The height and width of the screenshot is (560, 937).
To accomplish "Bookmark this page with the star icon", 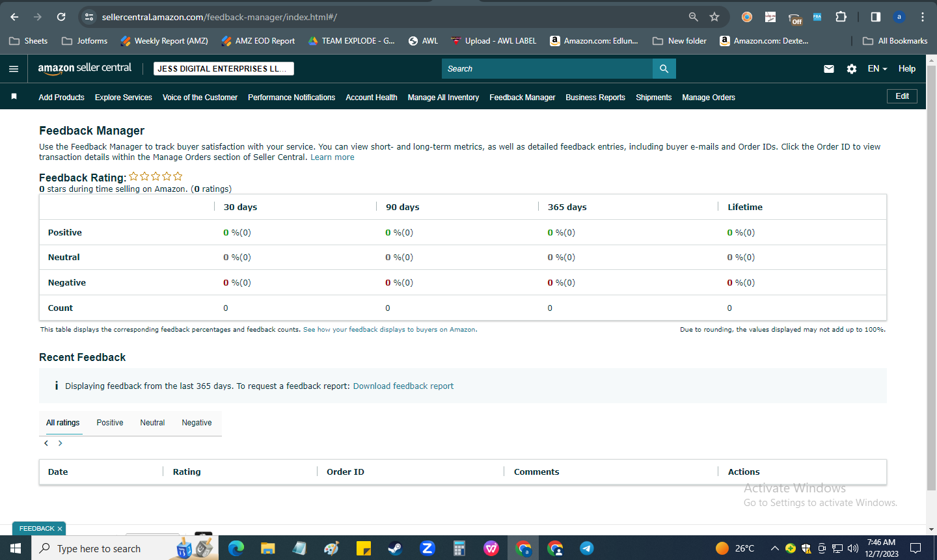I will [714, 17].
